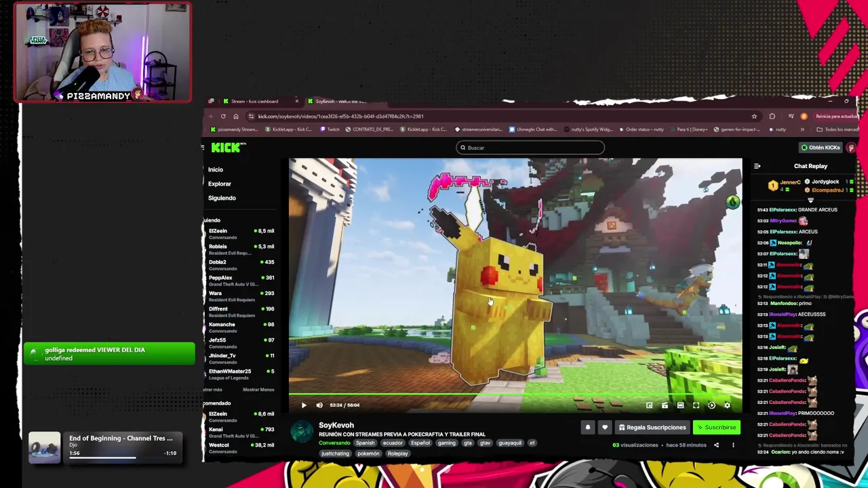The width and height of the screenshot is (868, 488).
Task: Share the video via share icon
Action: pyautogui.click(x=716, y=445)
